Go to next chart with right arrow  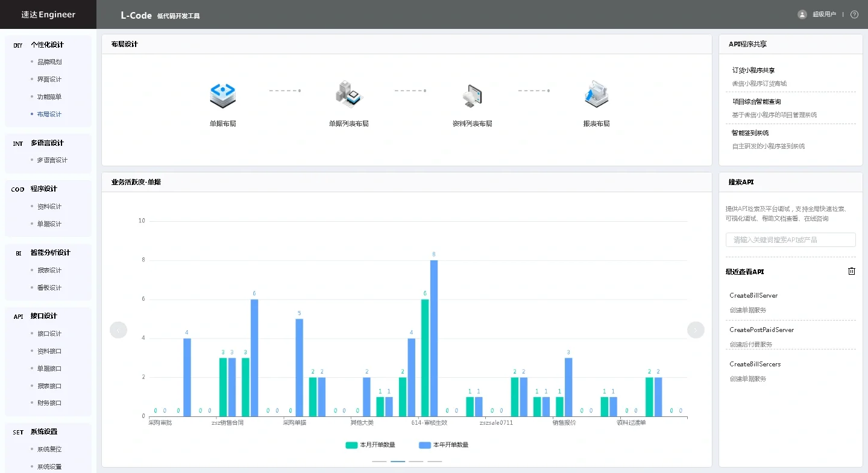[x=696, y=330]
